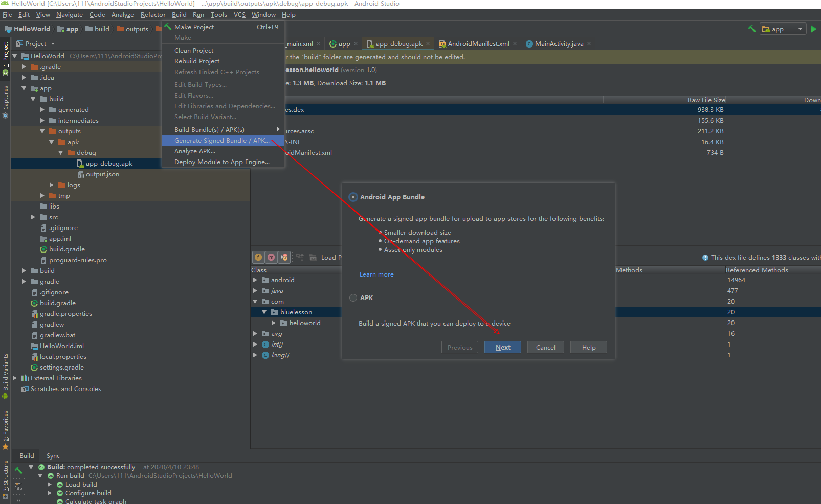Viewport: 821px width, 504px height.
Task: Toggle Show all referenced methods and fields icon
Action: [x=284, y=257]
